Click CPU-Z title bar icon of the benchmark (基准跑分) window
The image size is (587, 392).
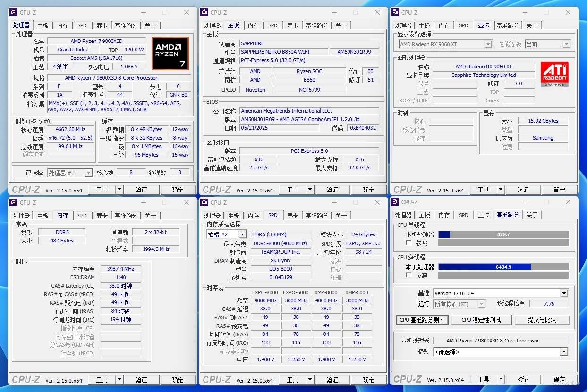point(395,202)
